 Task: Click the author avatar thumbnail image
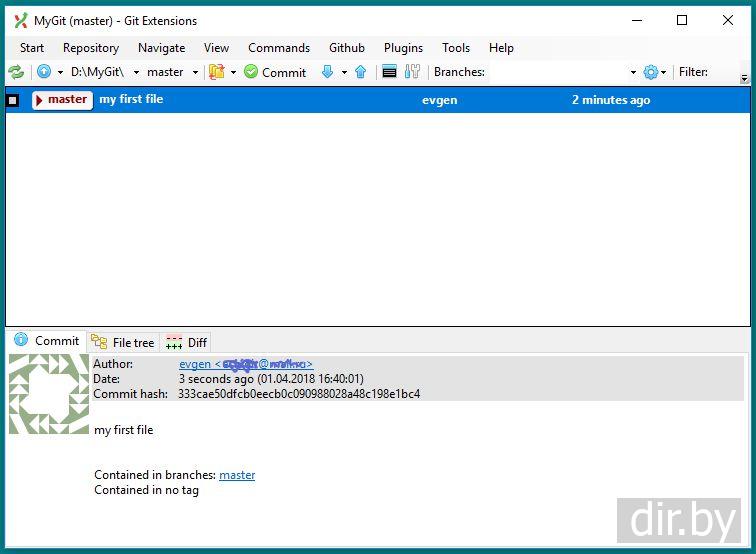click(x=49, y=394)
